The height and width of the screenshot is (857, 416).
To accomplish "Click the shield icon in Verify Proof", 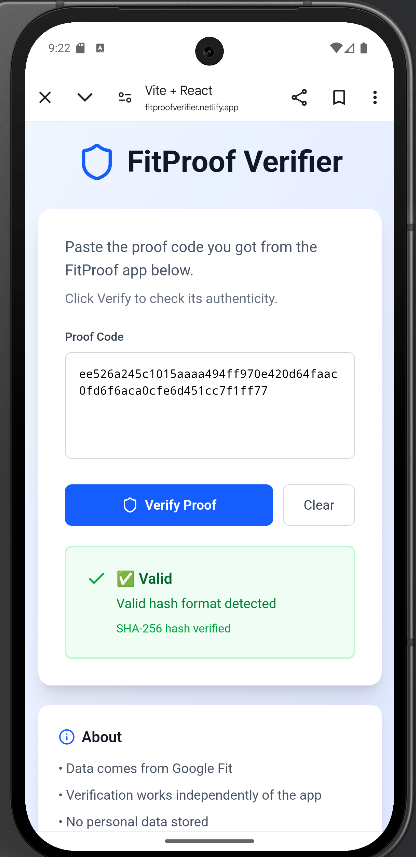I will tap(130, 505).
